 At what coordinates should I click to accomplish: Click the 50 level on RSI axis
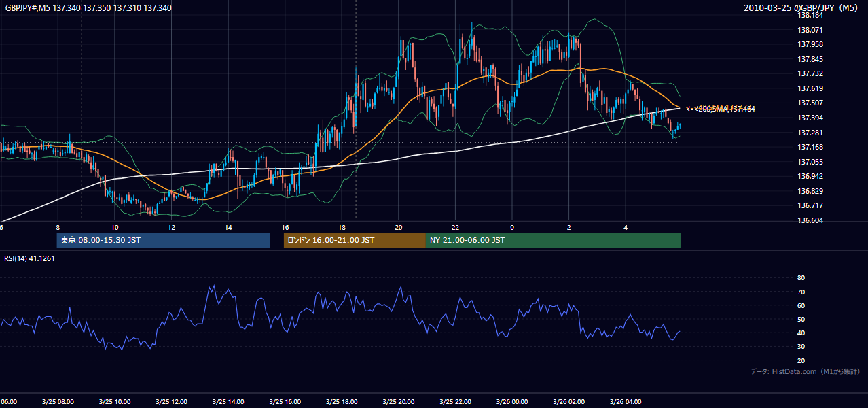tap(801, 319)
